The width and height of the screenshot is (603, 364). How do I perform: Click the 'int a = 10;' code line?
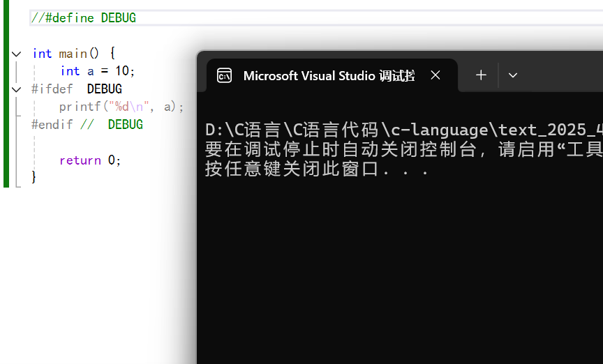98,71
